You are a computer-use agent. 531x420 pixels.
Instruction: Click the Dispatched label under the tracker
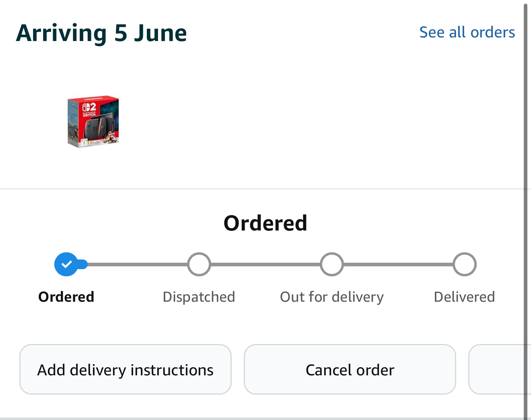pyautogui.click(x=199, y=297)
